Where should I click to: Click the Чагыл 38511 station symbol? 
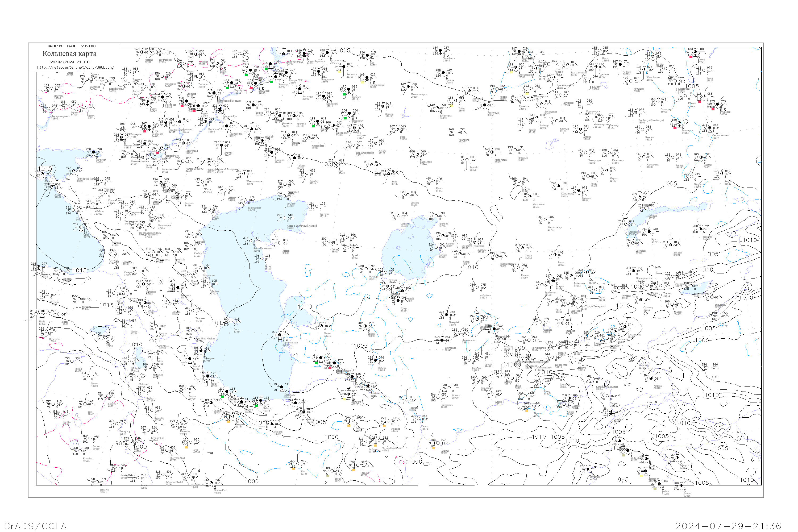tap(321, 326)
